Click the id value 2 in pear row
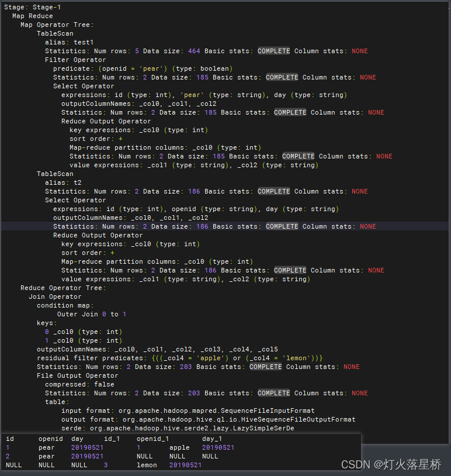The height and width of the screenshot is (476, 451). 8,456
